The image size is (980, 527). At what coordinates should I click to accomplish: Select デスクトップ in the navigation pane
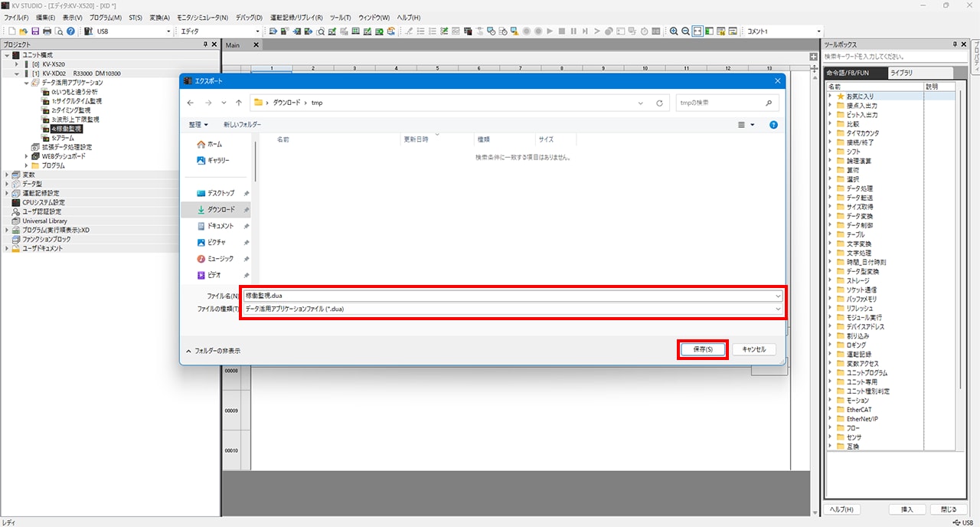click(x=220, y=193)
